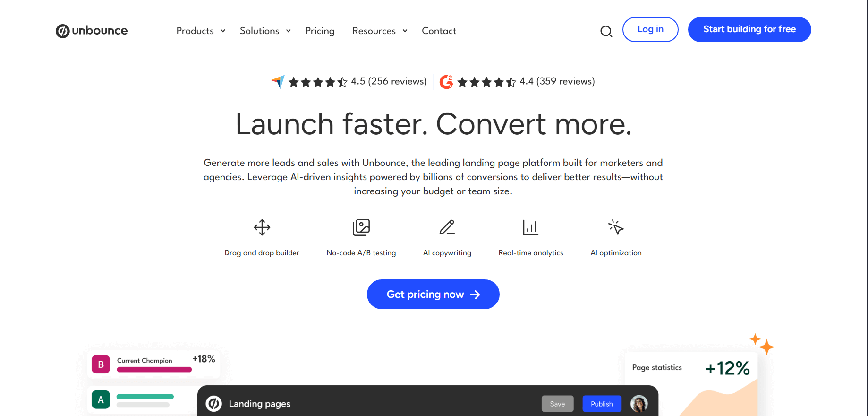Click the G2 logo icon
This screenshot has height=416, width=868.
pos(446,82)
